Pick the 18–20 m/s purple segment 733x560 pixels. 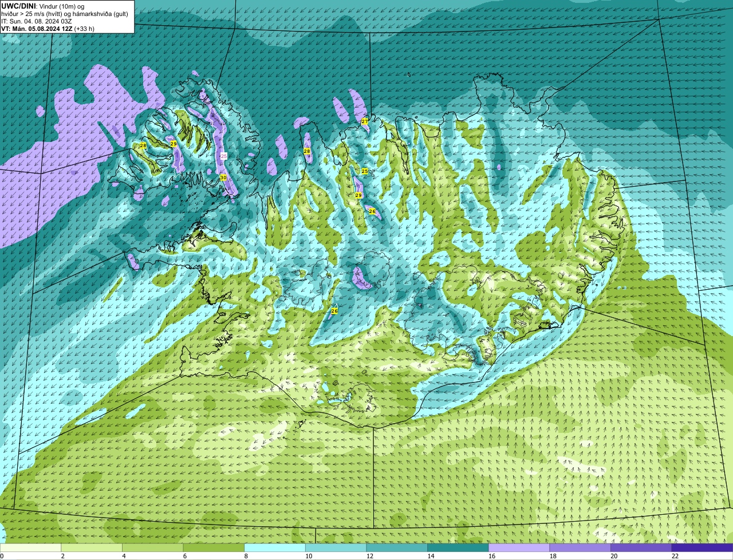click(x=580, y=547)
